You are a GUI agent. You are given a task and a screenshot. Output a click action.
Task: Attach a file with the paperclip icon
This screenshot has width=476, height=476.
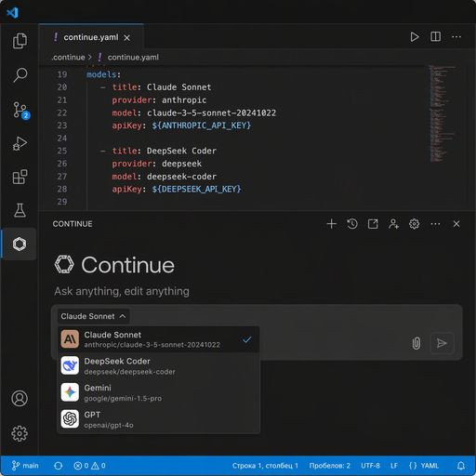[416, 343]
